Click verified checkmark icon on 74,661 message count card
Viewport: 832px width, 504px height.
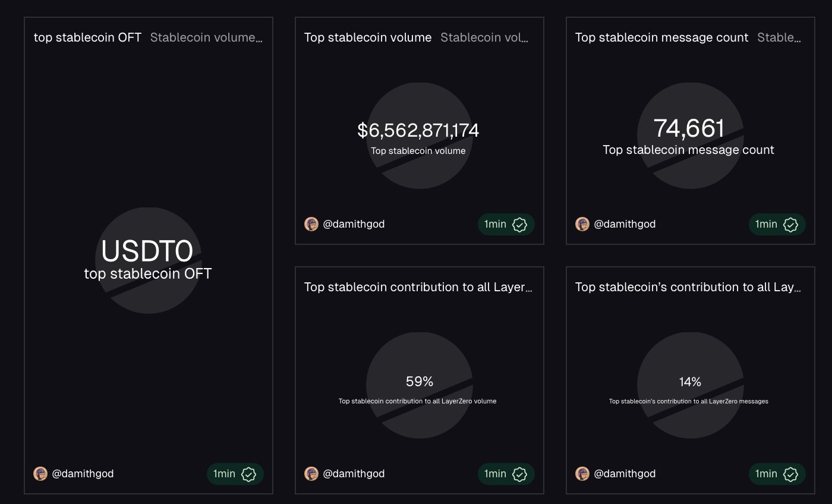click(x=790, y=225)
